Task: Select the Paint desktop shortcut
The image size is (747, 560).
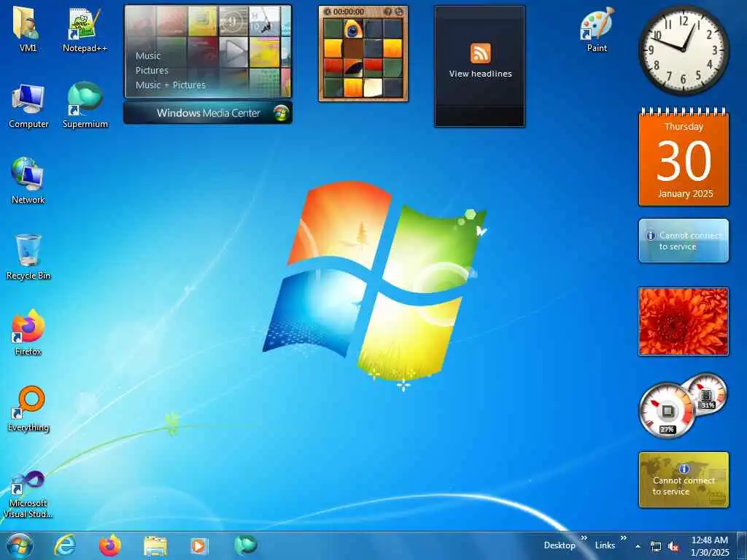Action: [597, 29]
